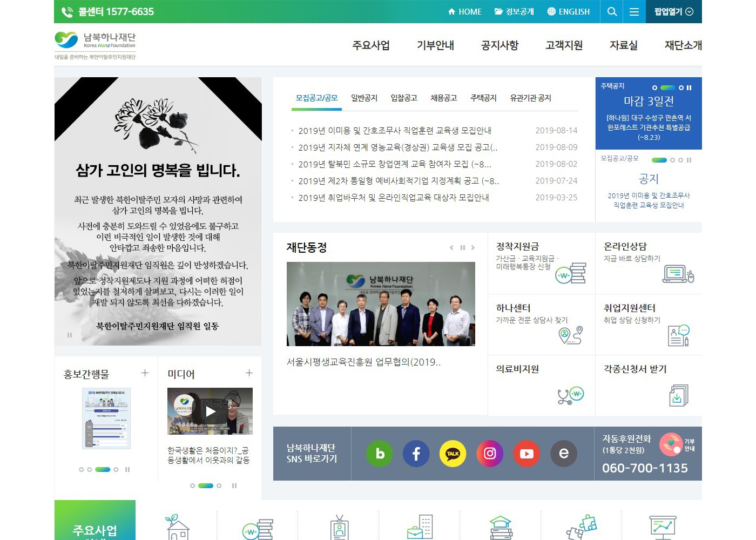Open the Facebook SNS icon
The width and height of the screenshot is (756, 540).
(x=416, y=454)
